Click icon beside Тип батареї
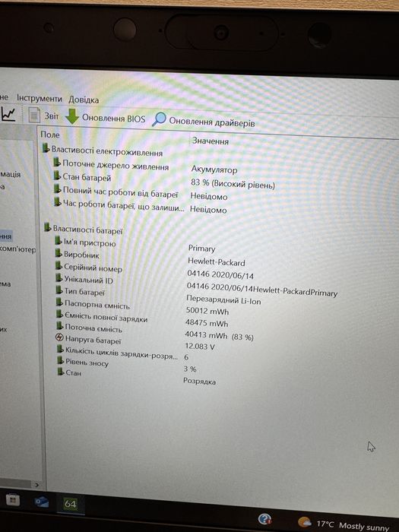Screen dimensions: 399x532 (x=60, y=290)
